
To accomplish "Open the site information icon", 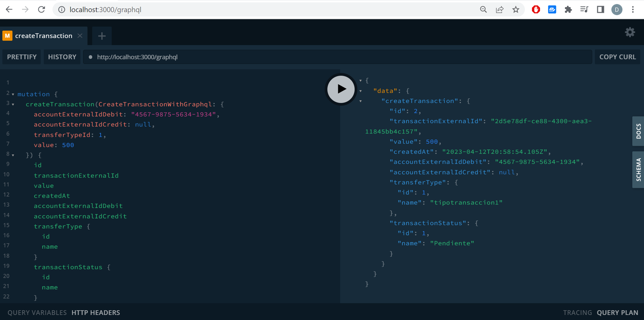I will [62, 9].
